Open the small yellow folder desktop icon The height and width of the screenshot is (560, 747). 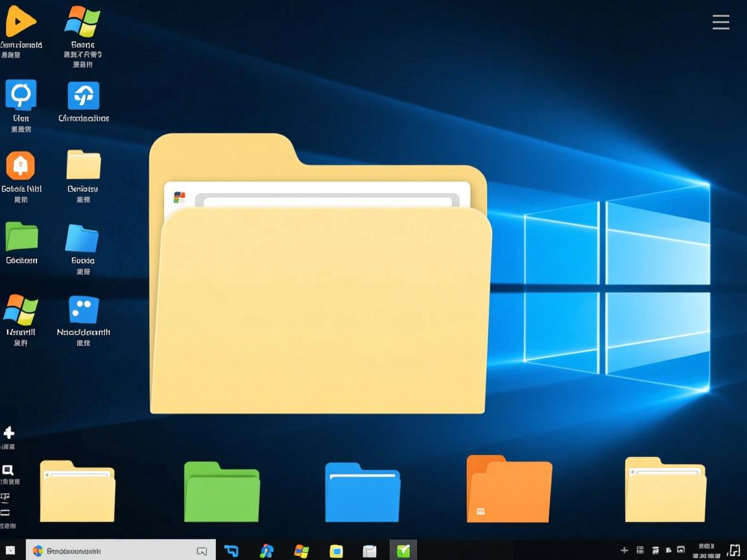(x=84, y=165)
